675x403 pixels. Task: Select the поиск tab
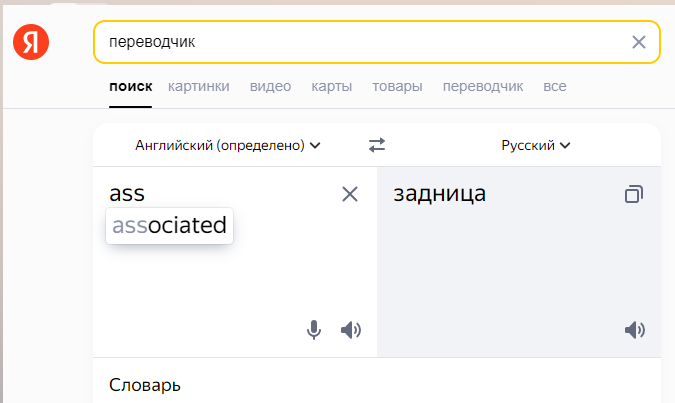pyautogui.click(x=130, y=87)
